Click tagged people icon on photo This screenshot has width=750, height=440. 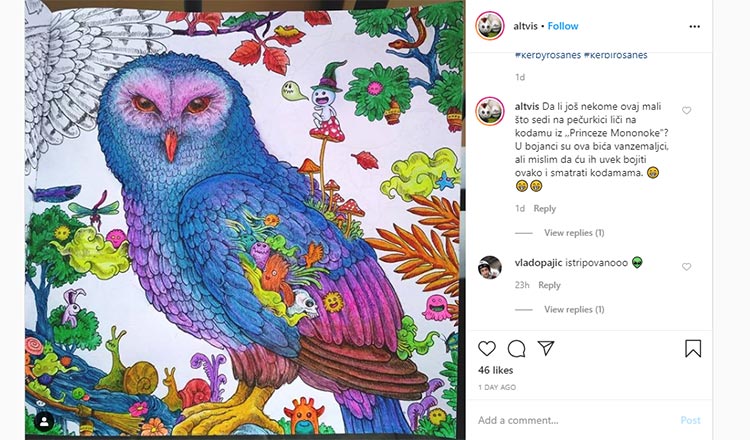pyautogui.click(x=45, y=421)
